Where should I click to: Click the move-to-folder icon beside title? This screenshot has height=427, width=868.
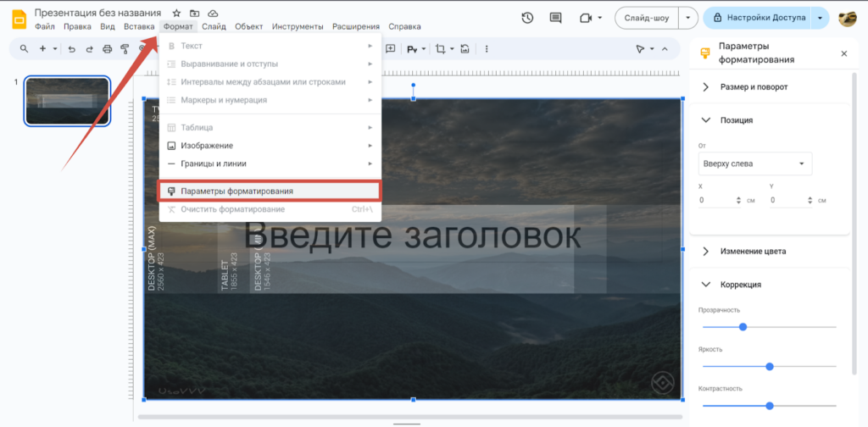pos(194,13)
